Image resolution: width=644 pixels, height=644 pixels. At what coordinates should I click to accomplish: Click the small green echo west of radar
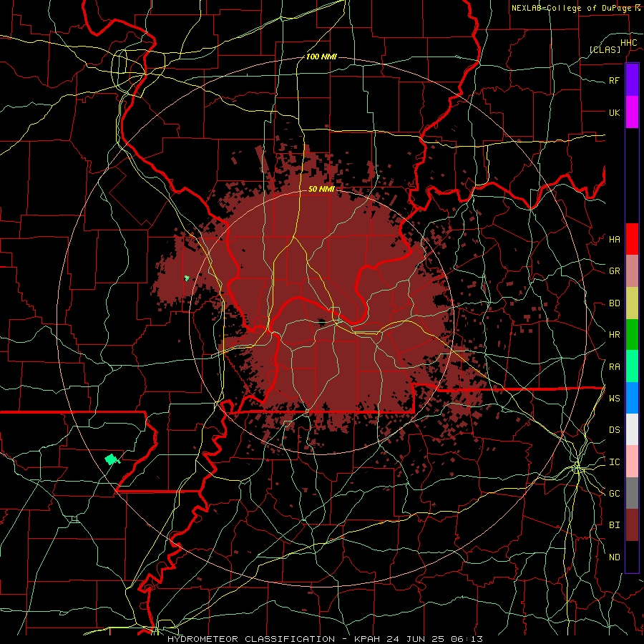(x=187, y=278)
